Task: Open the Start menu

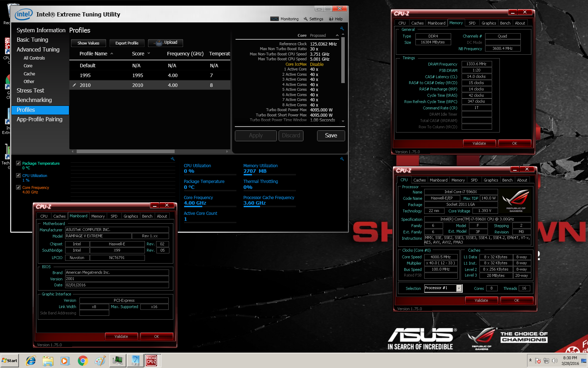Action: [9, 360]
